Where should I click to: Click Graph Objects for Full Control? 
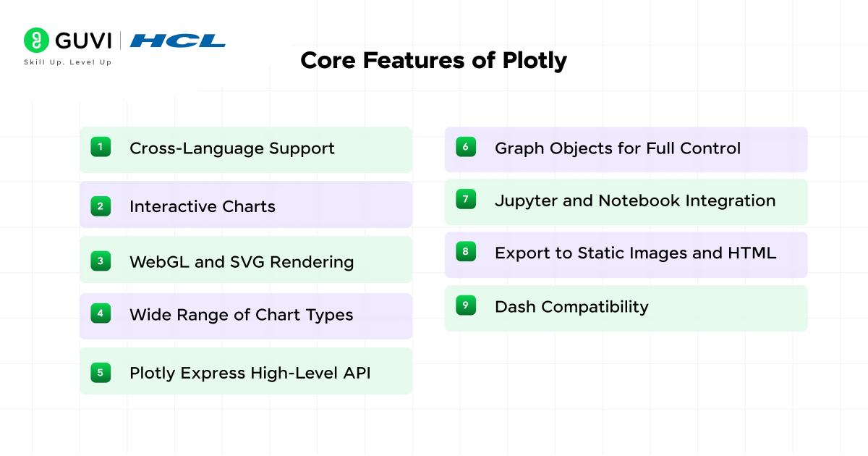618,148
